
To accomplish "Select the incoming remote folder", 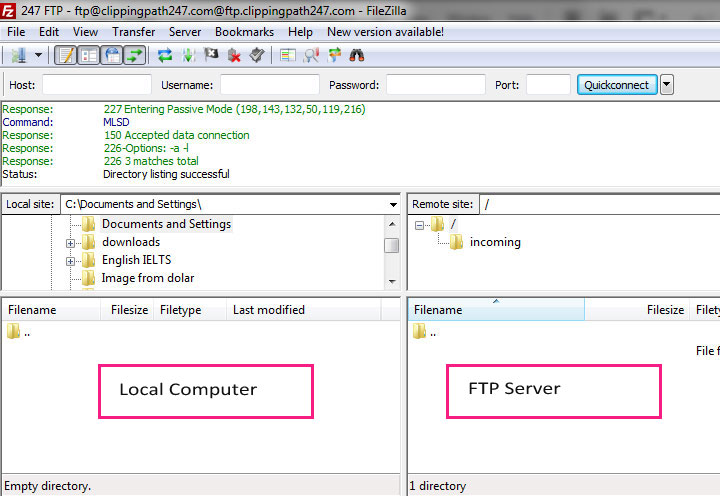I will [495, 242].
